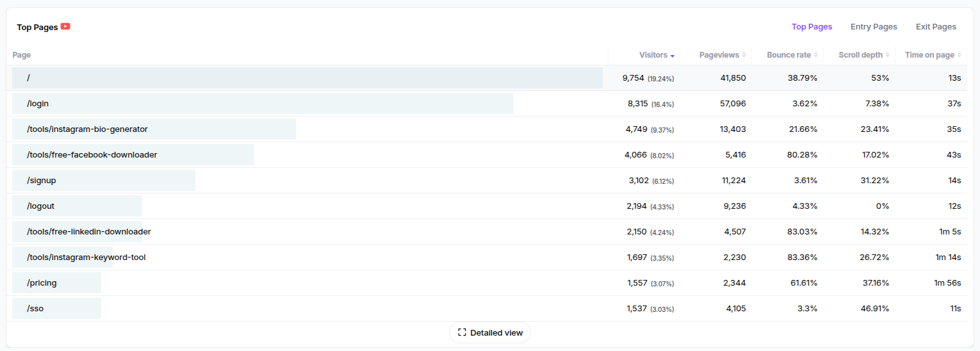Click the 80.28% bounce rate value
Screen dimensions: 980x351
[x=803, y=154]
